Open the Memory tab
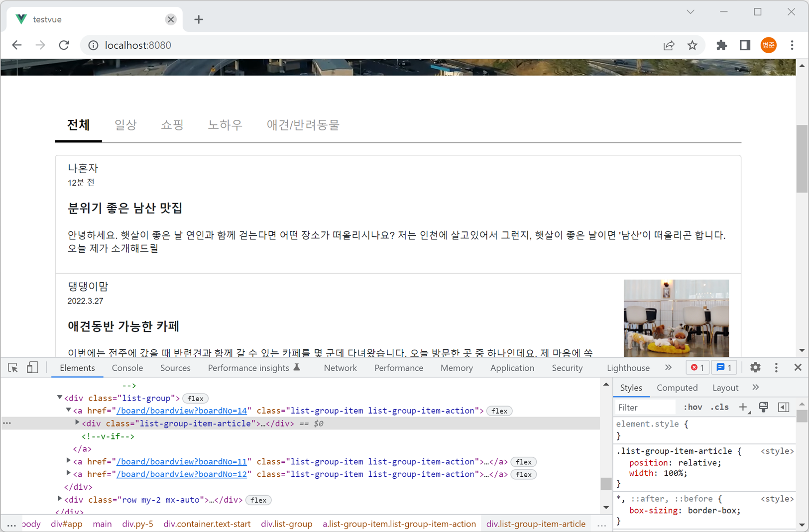 coord(457,368)
